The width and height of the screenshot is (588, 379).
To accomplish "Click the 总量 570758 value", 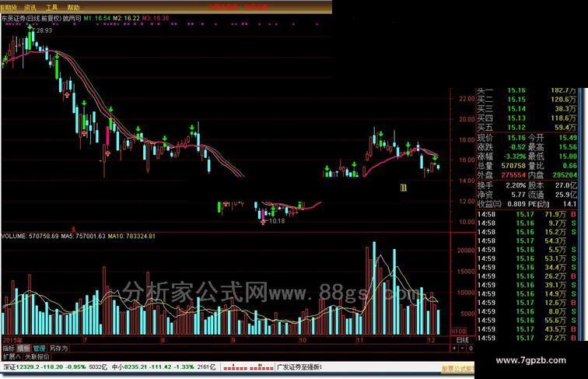I will (513, 166).
